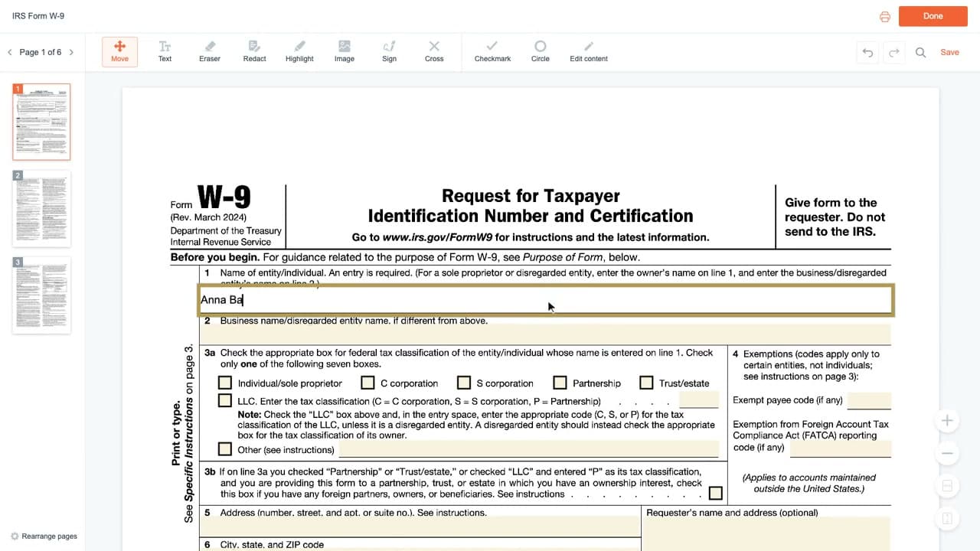This screenshot has height=551, width=980.
Task: Click the name field containing Anna Ba
Action: [x=546, y=300]
